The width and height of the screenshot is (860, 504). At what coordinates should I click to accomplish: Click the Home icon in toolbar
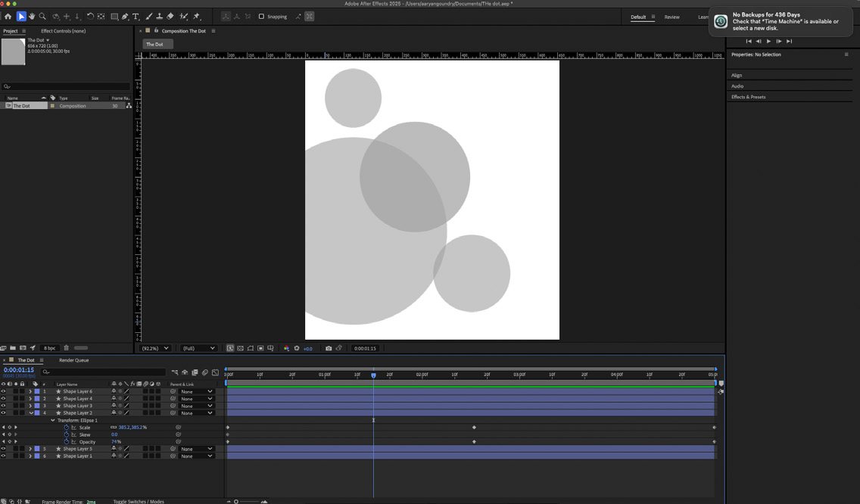click(x=8, y=17)
